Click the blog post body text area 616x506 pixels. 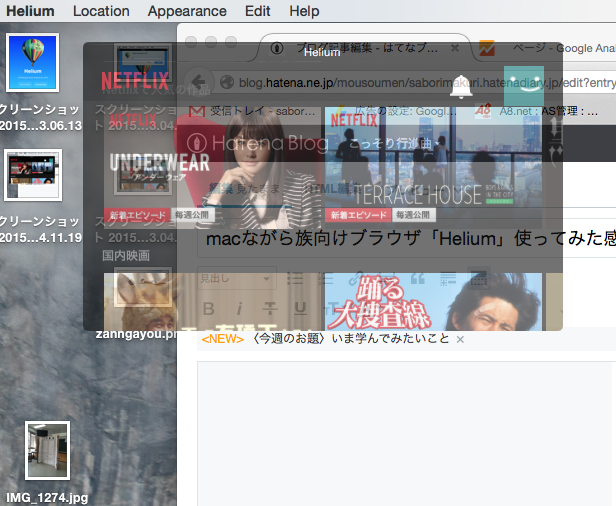pos(405,434)
